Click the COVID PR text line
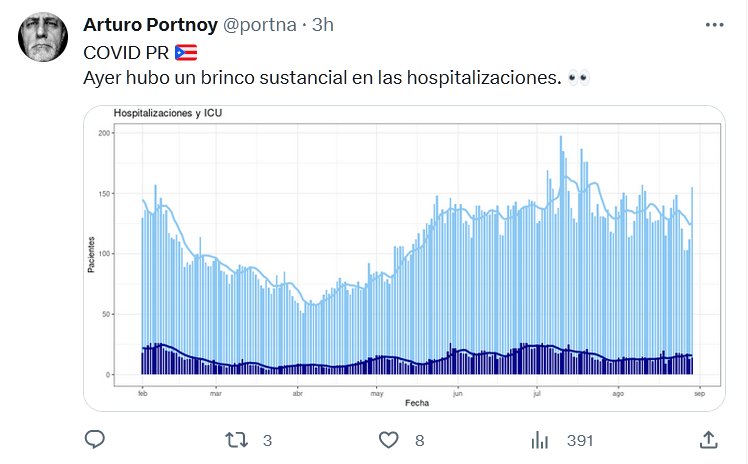The width and height of the screenshot is (748, 464). (x=125, y=52)
